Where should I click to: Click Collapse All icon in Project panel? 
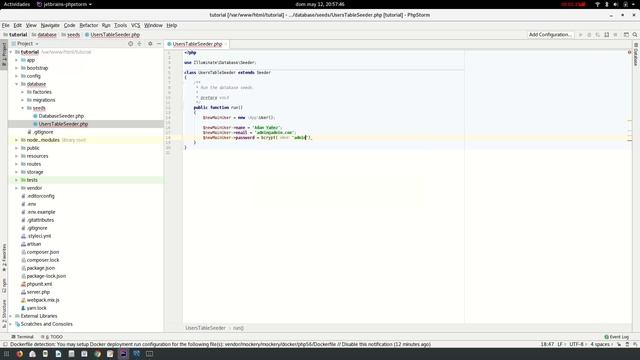140,44
